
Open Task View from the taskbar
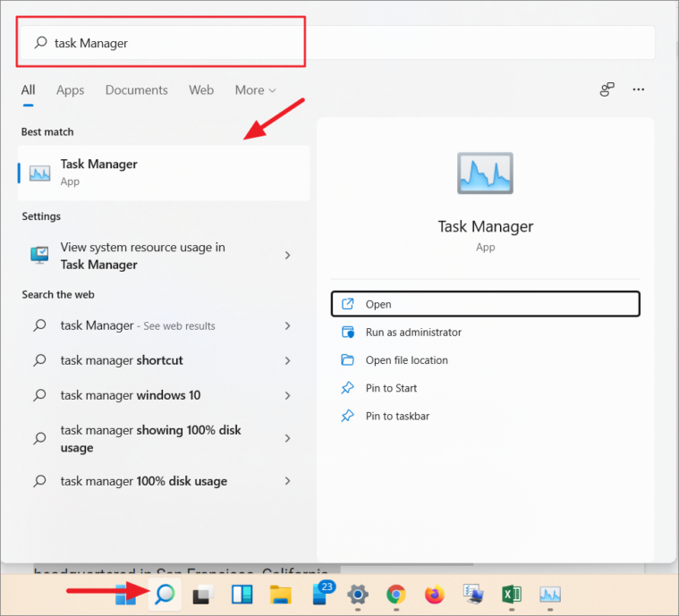(203, 594)
